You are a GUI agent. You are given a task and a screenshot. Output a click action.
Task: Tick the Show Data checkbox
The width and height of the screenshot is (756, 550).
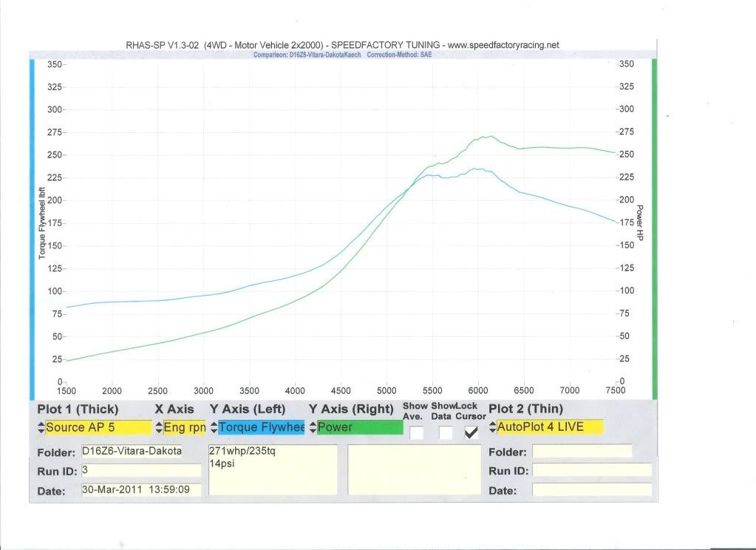(x=445, y=433)
